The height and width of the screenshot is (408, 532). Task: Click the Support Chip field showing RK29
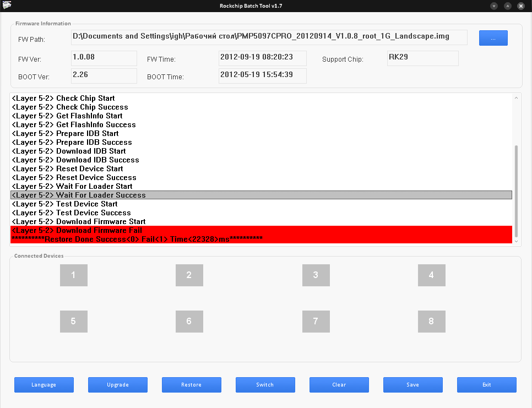coord(423,58)
